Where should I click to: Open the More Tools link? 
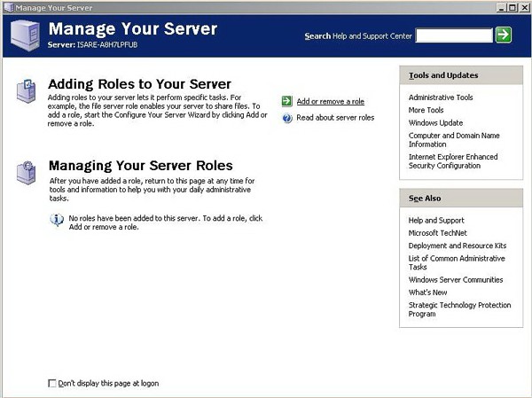tap(426, 110)
